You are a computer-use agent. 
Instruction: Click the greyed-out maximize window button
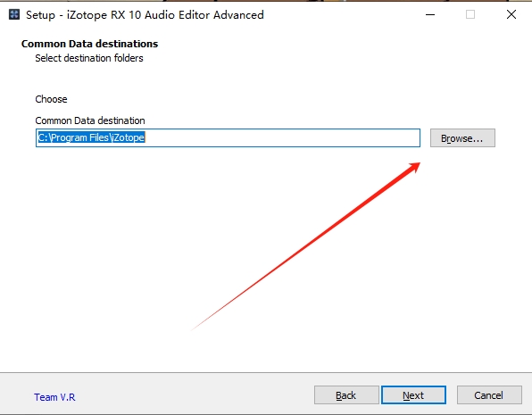pos(470,14)
